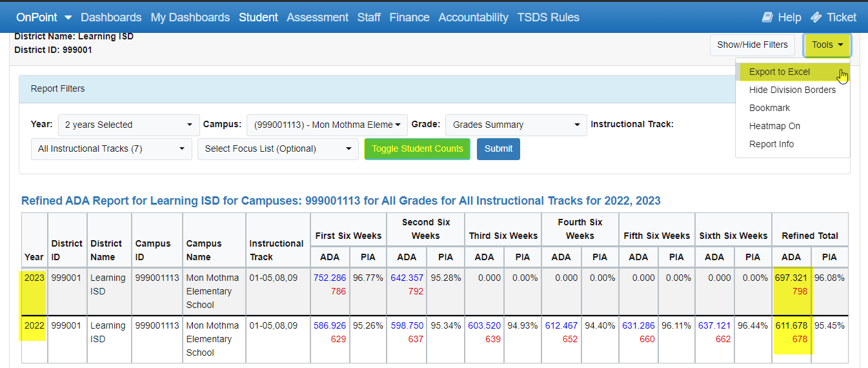This screenshot has height=368, width=868.
Task: Click the 752.286 First Six Weeks ADA value
Action: (x=330, y=278)
